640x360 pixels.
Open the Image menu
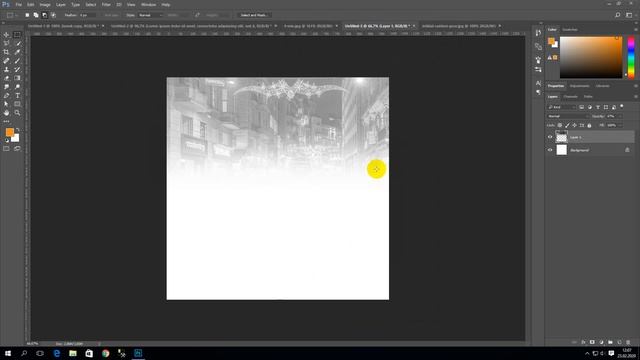coord(45,4)
